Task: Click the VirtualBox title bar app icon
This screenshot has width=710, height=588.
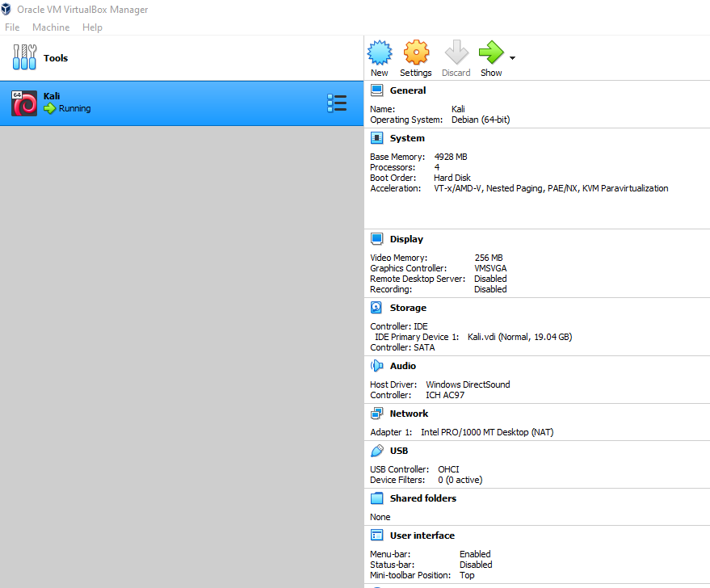Action: (x=6, y=10)
